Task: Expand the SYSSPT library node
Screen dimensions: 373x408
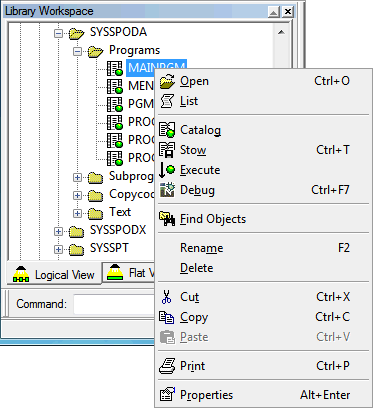Action: [x=58, y=249]
